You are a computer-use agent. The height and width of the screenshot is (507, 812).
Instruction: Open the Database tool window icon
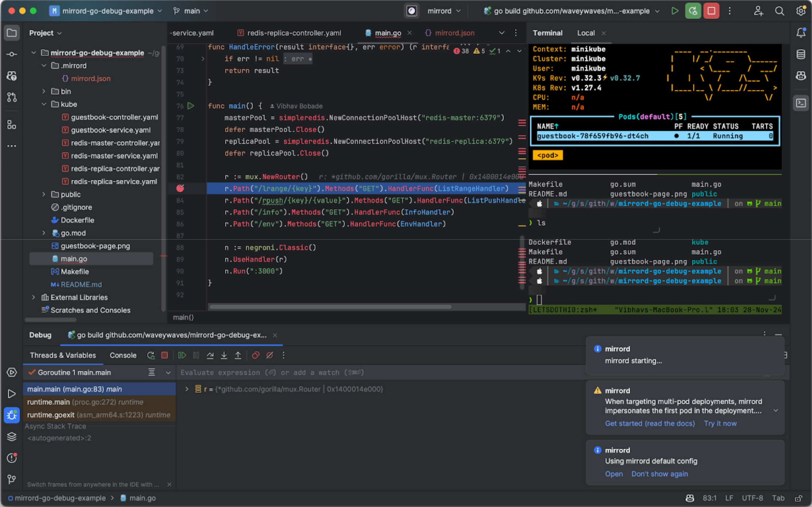point(801,54)
